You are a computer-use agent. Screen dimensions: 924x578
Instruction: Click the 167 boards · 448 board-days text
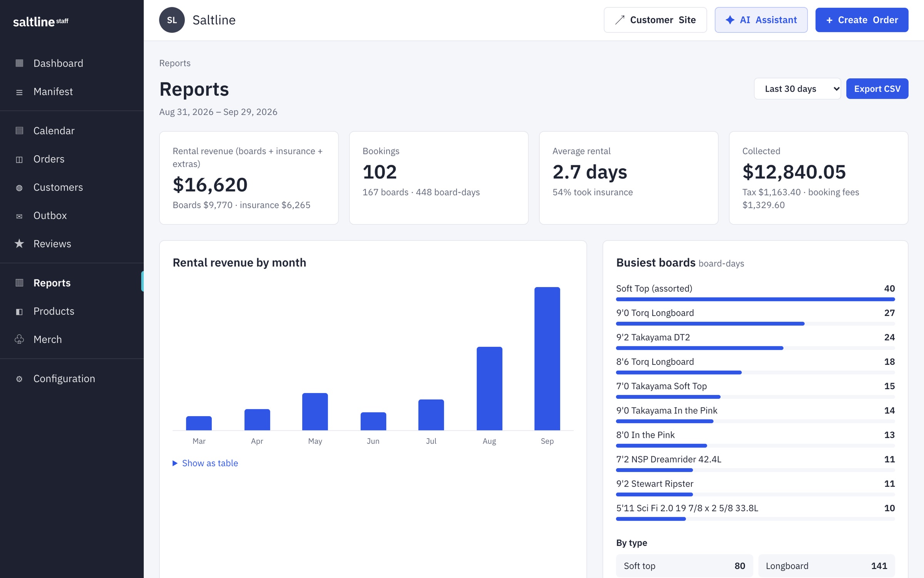pos(421,192)
